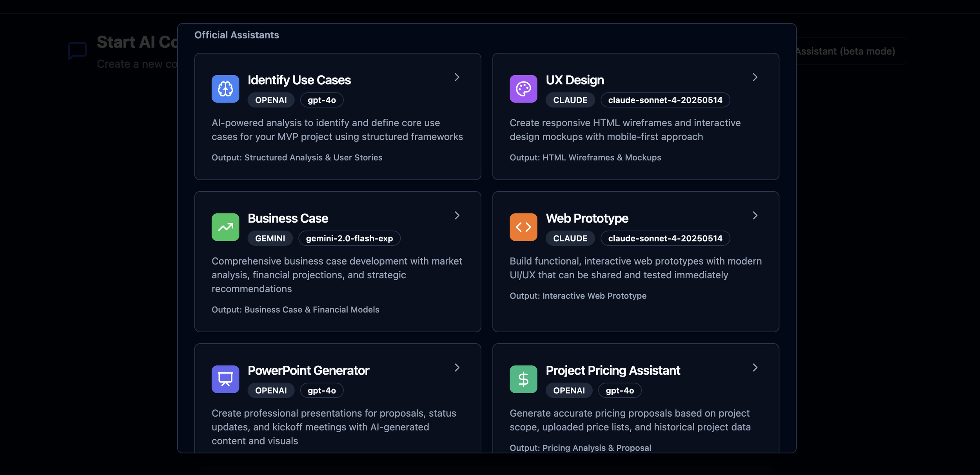Open the Identify Use Cases title link
The width and height of the screenshot is (980, 475).
tap(299, 80)
